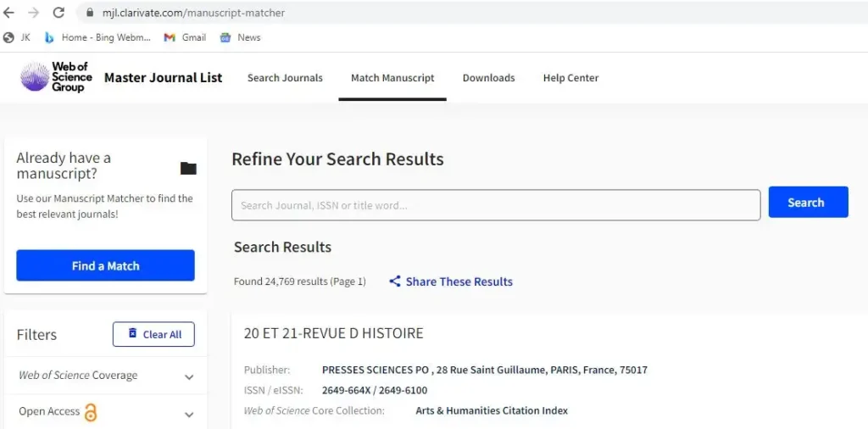The height and width of the screenshot is (429, 868).
Task: Expand the Web of Science Coverage filter
Action: [x=189, y=376]
